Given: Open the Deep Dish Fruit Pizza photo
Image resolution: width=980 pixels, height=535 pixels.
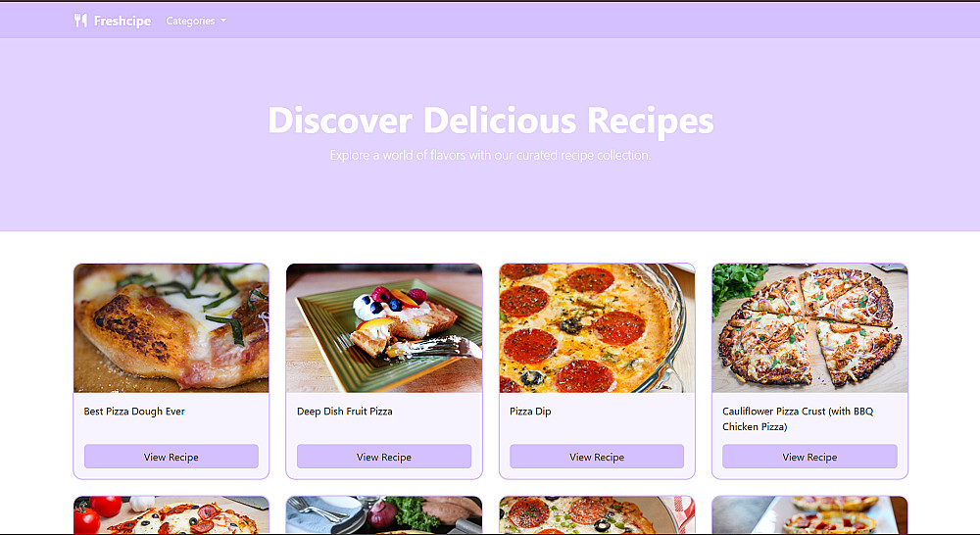Looking at the screenshot, I should tap(384, 328).
